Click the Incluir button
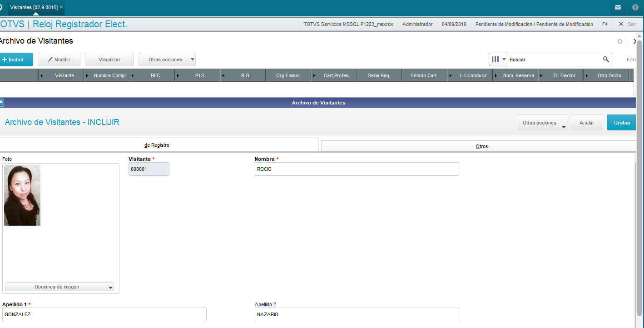Viewport: 644px width, 328px height. click(x=16, y=60)
